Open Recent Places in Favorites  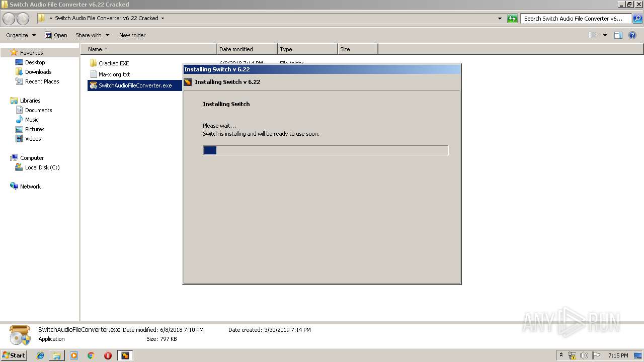coord(42,81)
